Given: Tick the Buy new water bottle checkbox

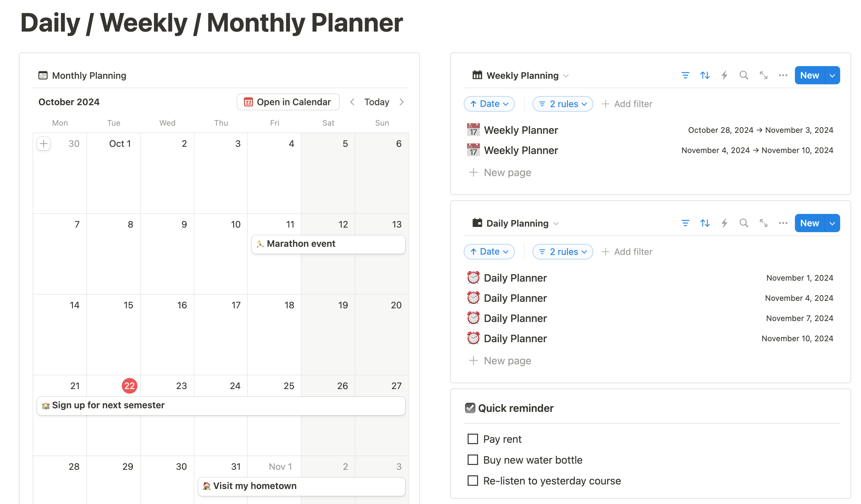Looking at the screenshot, I should (473, 460).
